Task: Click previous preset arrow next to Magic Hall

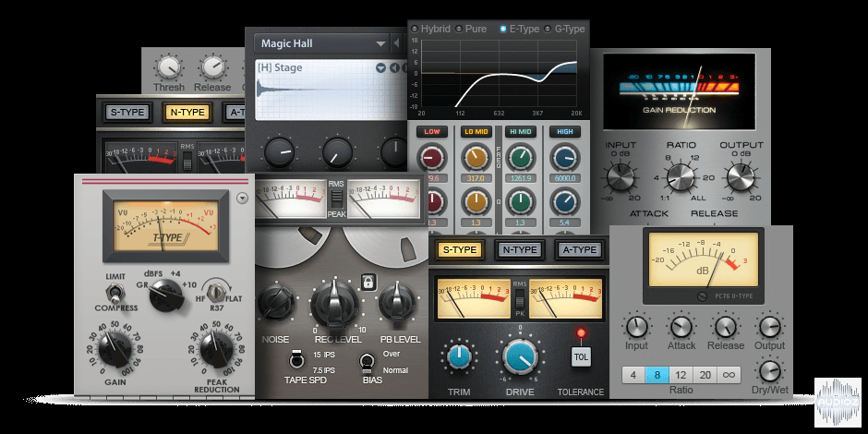Action: pyautogui.click(x=397, y=43)
